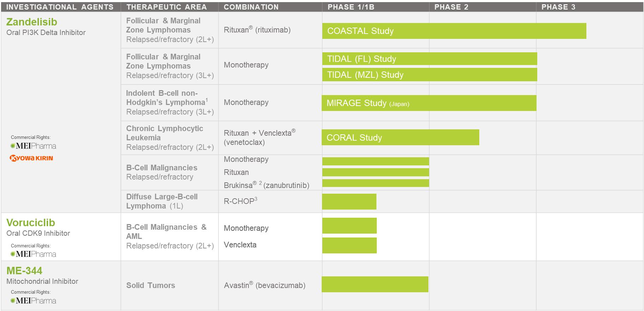Click the TIDAL (MZL) Study bar
Screen dimensions: 644x311
[429, 75]
